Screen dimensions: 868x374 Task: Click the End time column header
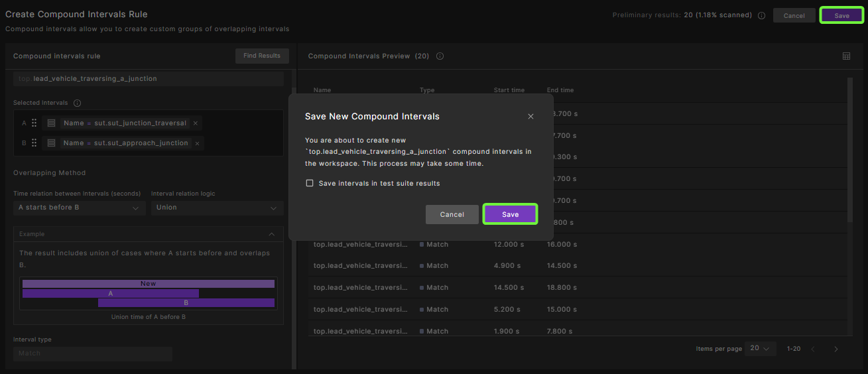[560, 90]
